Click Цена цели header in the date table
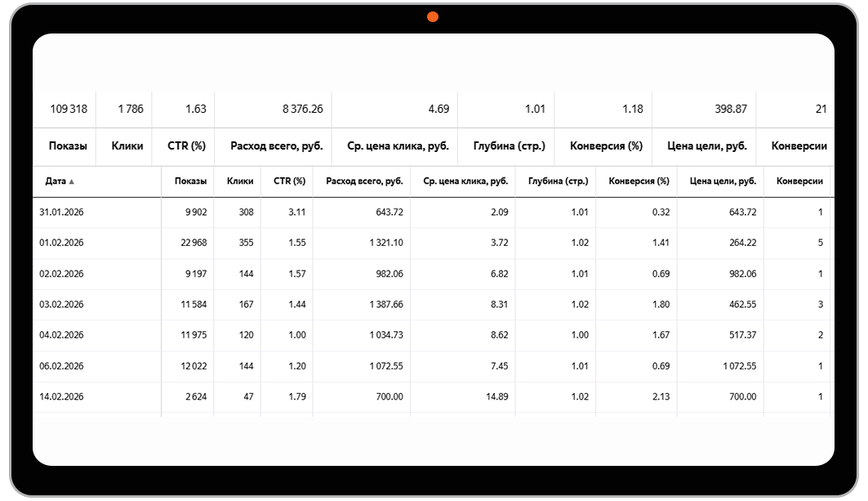The width and height of the screenshot is (868, 501). [723, 181]
